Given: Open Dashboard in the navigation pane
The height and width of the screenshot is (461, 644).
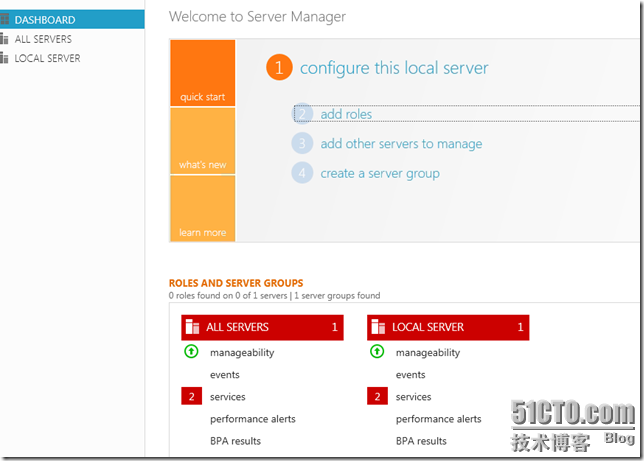Looking at the screenshot, I should pyautogui.click(x=72, y=19).
